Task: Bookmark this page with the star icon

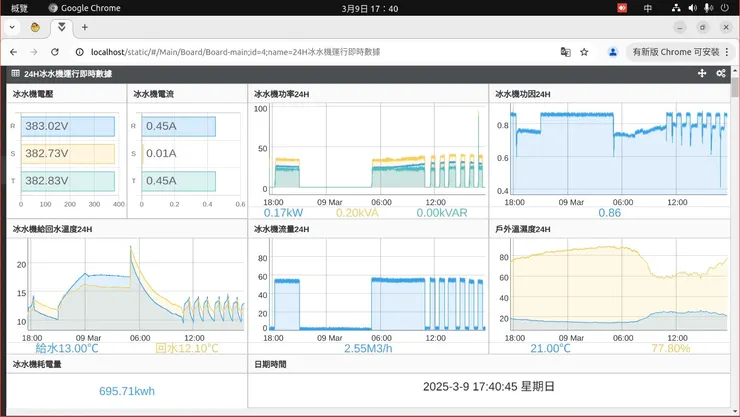Action: click(x=584, y=52)
